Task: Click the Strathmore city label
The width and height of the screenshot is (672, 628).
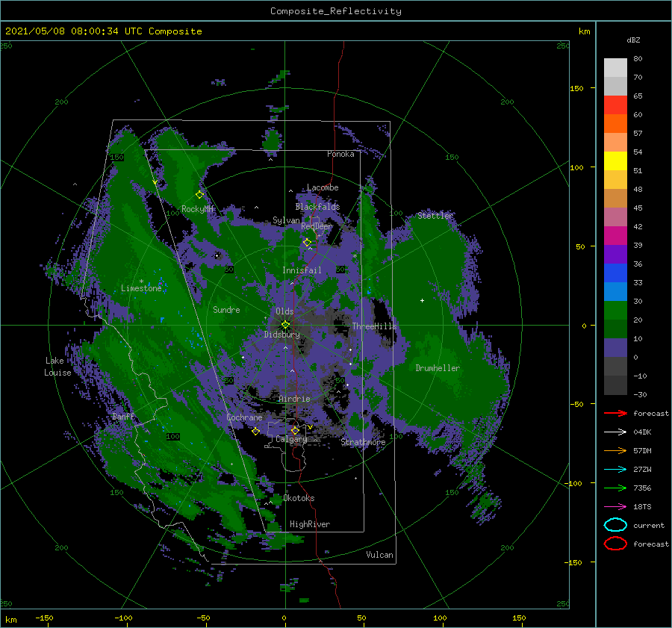Action: 363,442
